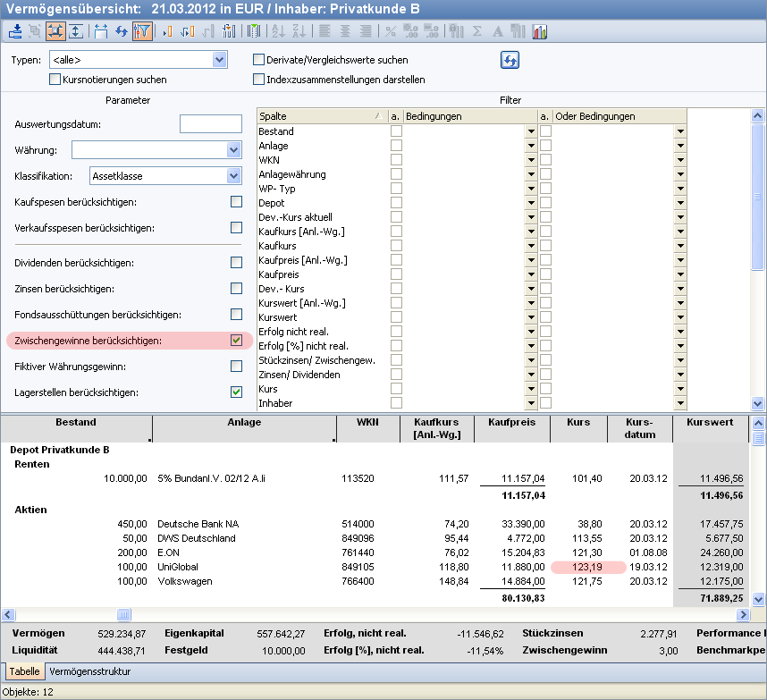Click the sum sigma toolbar icon
The image size is (767, 700).
[476, 31]
